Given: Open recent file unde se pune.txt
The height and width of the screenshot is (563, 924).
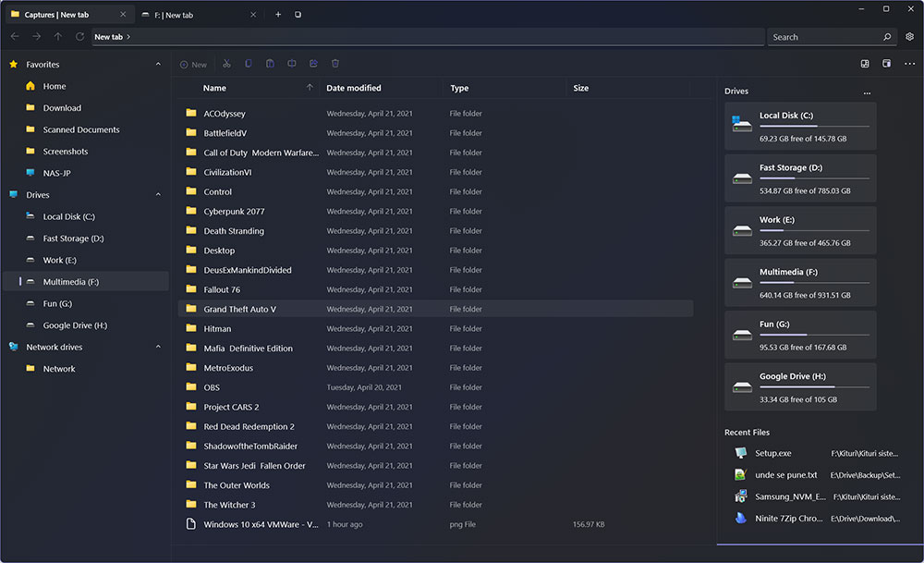Looking at the screenshot, I should (818, 474).
